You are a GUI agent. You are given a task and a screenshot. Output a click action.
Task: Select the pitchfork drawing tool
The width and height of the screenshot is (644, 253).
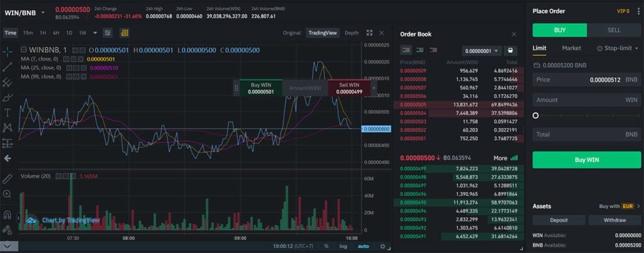click(x=8, y=82)
